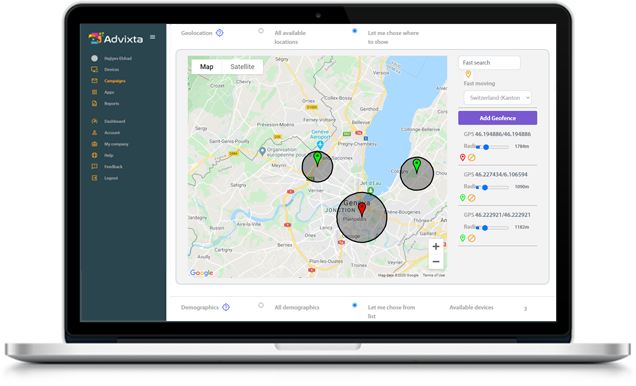This screenshot has width=636, height=386.
Task: Switch to the Map view tab
Action: (x=206, y=67)
